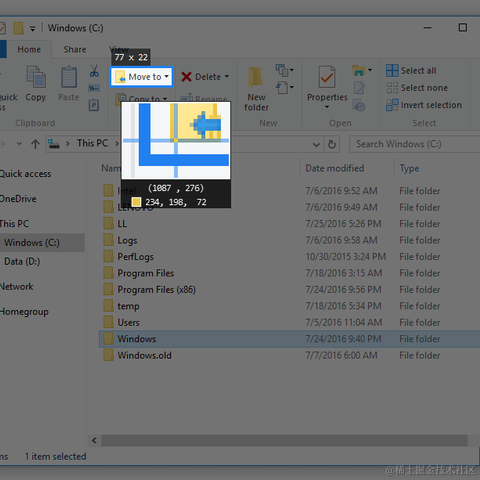Click the New item icon
Screen dimensions: 480x480
[x=282, y=70]
